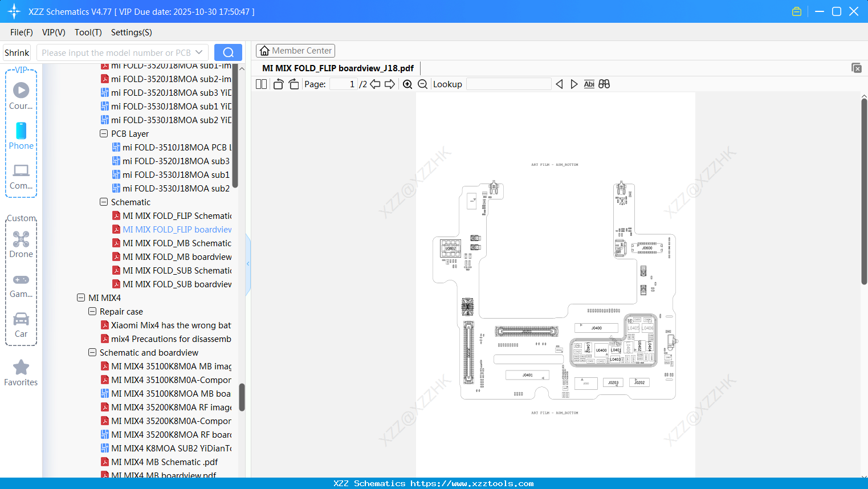Open the xzztools.com website link

(472, 483)
